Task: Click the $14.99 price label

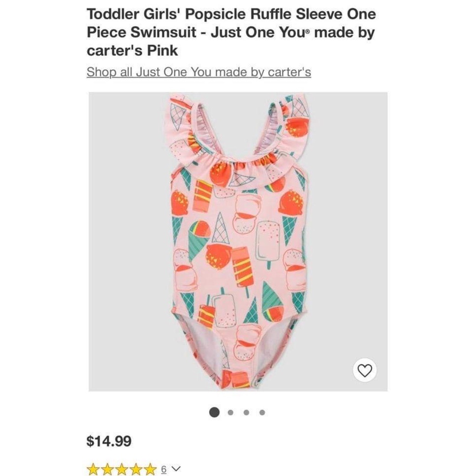Action: pyautogui.click(x=109, y=441)
